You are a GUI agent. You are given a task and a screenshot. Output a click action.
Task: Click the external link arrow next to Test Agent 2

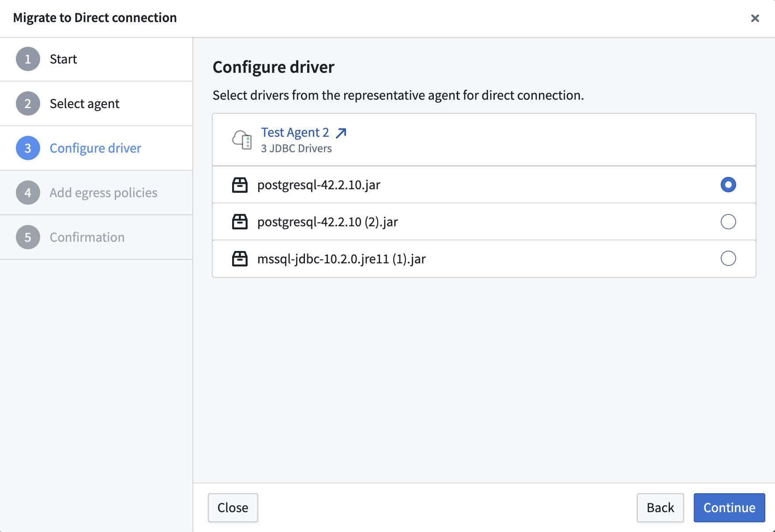341,133
